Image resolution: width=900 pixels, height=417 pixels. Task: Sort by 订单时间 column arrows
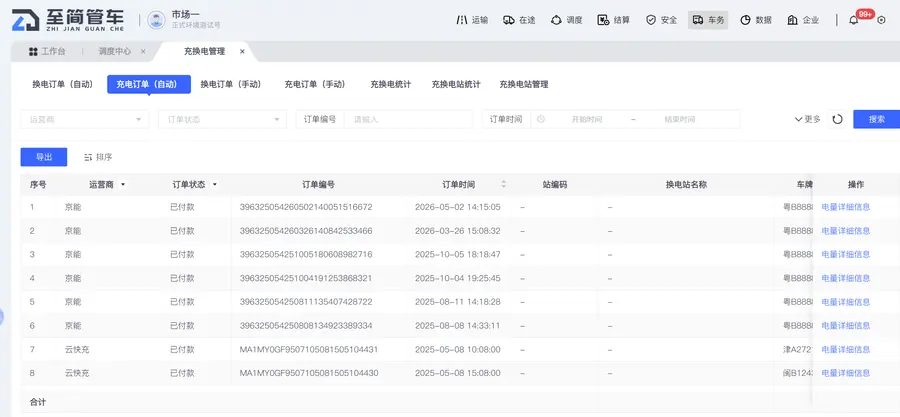click(x=503, y=185)
